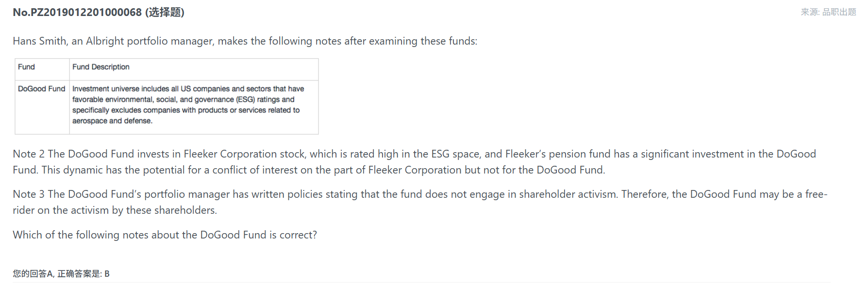
Task: Click the 正确答案是: B correct answer text
Action: 83,274
